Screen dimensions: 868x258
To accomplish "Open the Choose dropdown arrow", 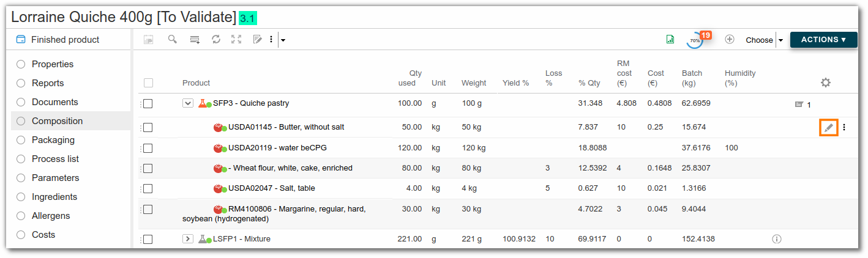I will 780,40.
